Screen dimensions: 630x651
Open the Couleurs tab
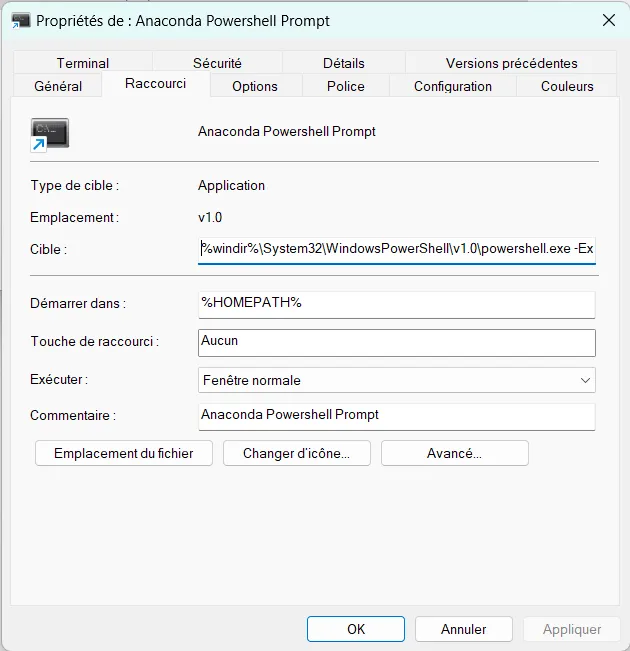click(567, 86)
